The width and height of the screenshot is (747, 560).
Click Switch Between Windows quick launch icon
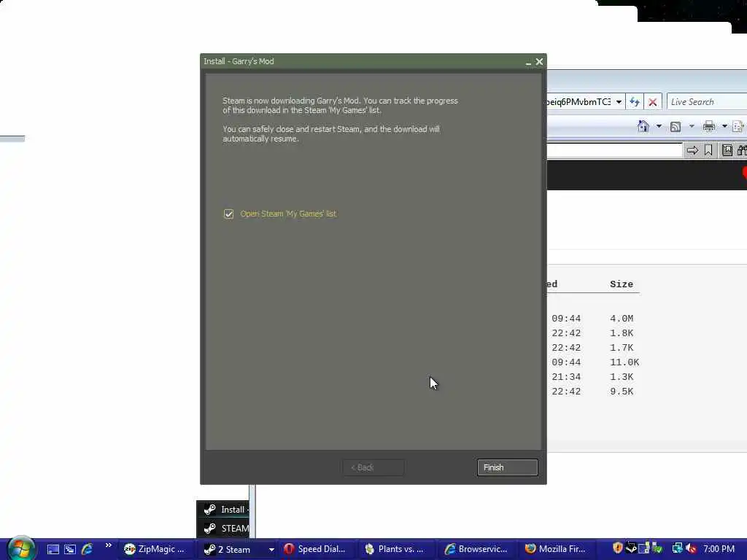click(70, 549)
